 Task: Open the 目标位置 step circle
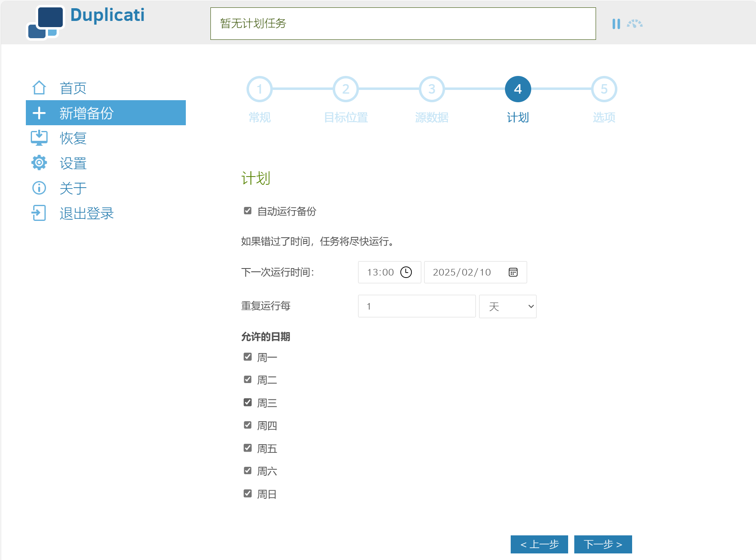(x=346, y=89)
